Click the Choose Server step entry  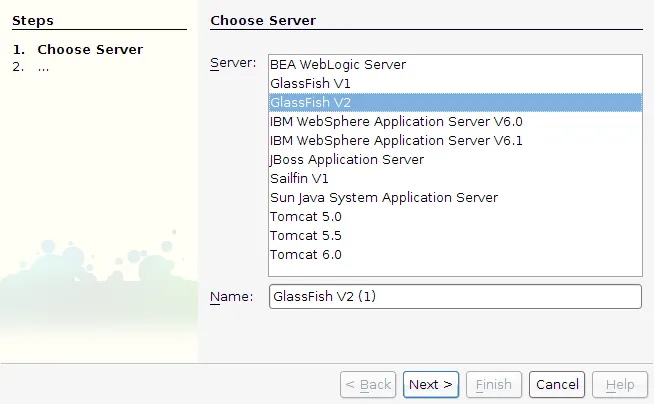(90, 50)
